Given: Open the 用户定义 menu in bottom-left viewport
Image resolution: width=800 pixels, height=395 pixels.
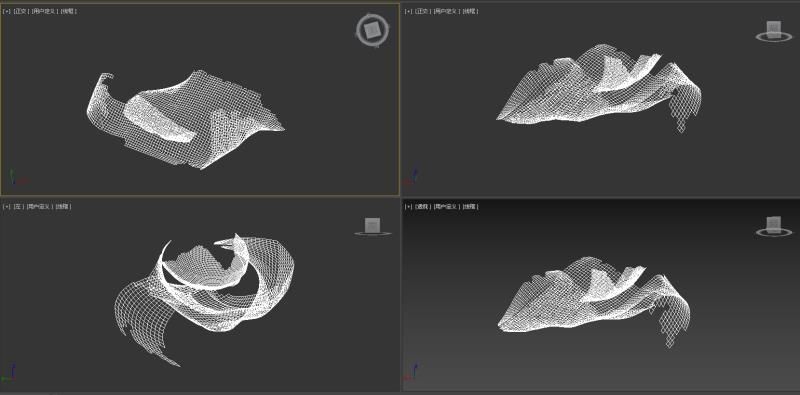Looking at the screenshot, I should (39, 206).
